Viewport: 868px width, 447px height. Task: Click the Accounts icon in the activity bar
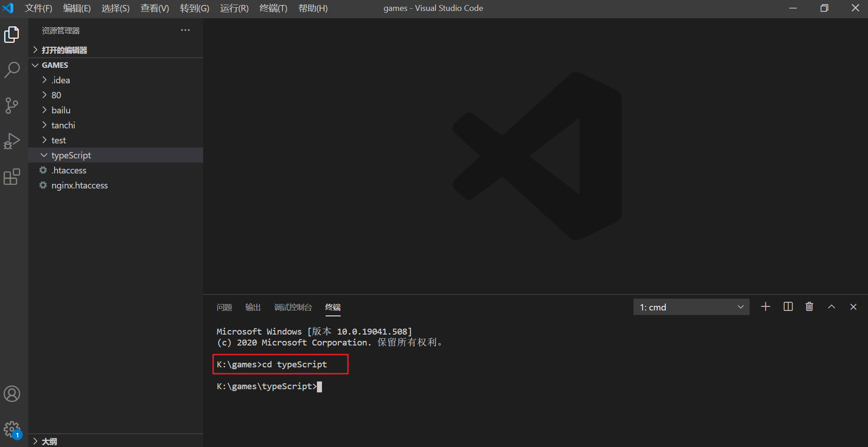click(x=12, y=394)
